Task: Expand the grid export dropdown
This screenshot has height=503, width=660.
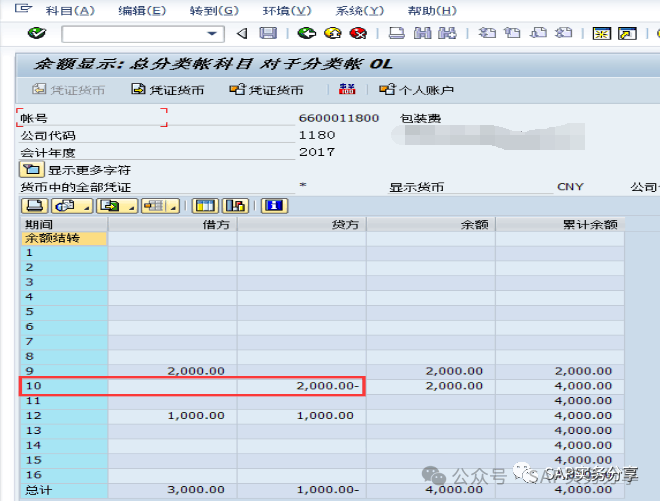Action: [x=131, y=207]
